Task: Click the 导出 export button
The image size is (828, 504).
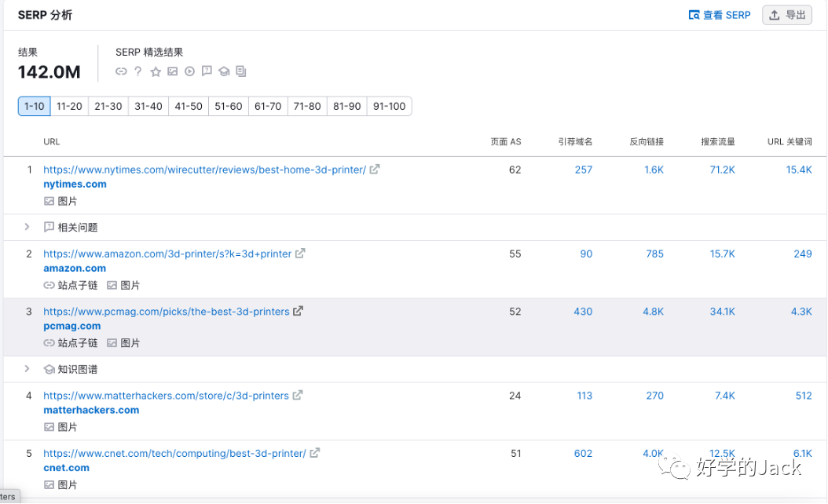Action: pos(787,15)
